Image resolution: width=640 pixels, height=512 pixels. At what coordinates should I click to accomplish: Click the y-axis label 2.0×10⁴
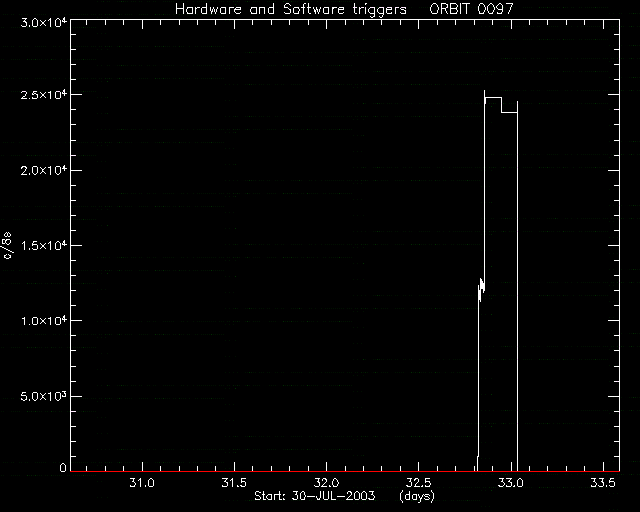(x=44, y=170)
